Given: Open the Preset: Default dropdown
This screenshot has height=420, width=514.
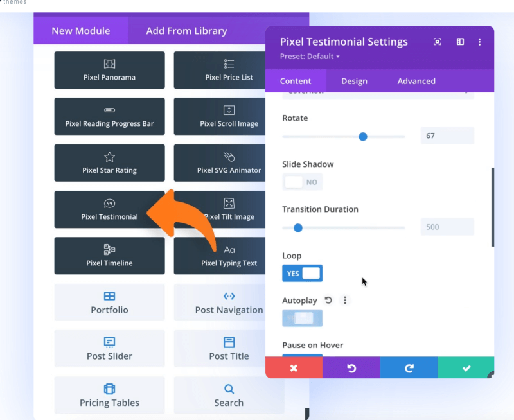Looking at the screenshot, I should [x=310, y=57].
